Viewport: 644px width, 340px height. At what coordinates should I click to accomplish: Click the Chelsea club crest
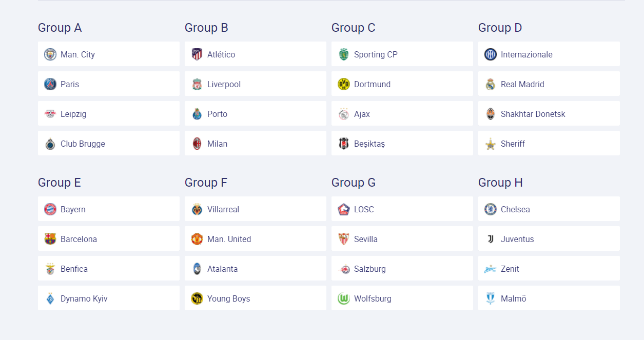pyautogui.click(x=491, y=209)
